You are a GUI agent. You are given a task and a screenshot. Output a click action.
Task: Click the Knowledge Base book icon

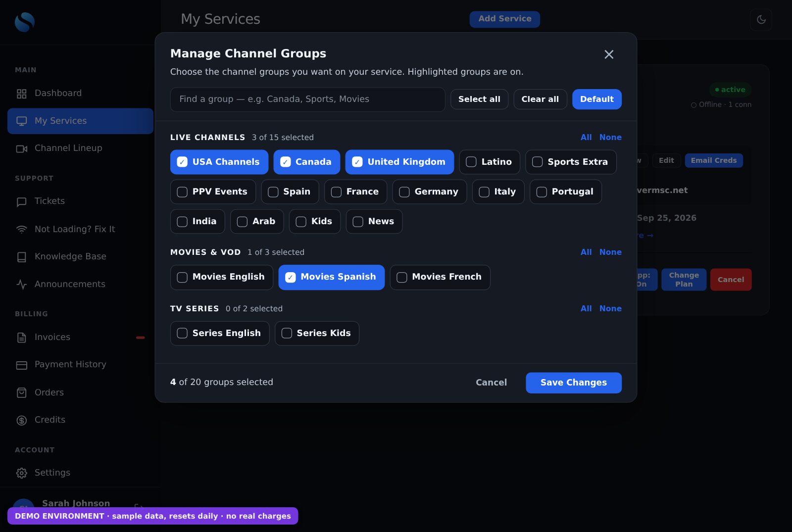(21, 257)
